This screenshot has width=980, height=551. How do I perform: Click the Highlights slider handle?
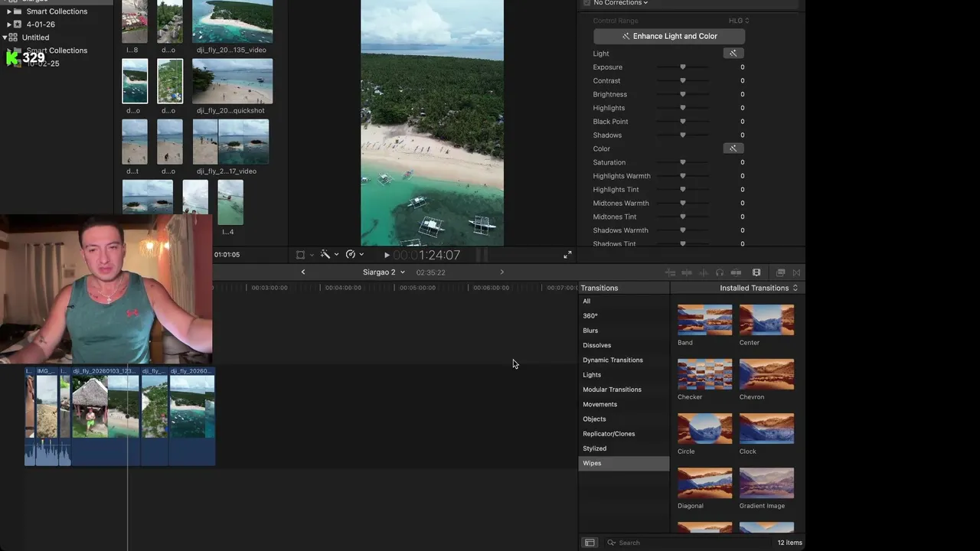point(683,108)
